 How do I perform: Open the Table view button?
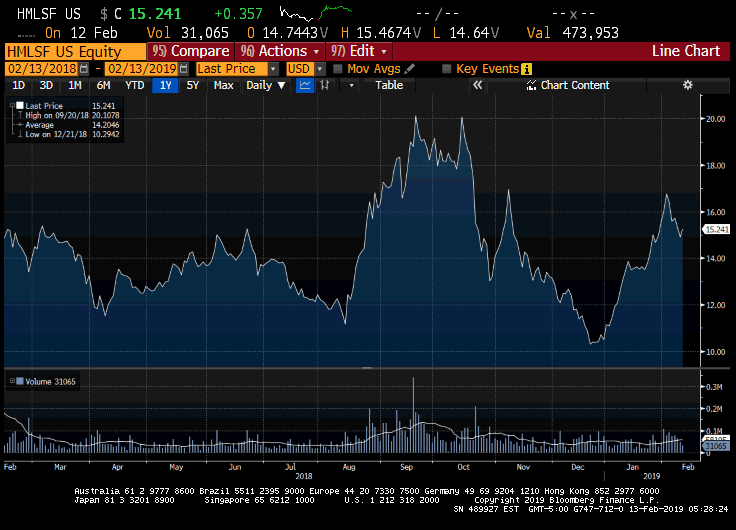coord(389,85)
